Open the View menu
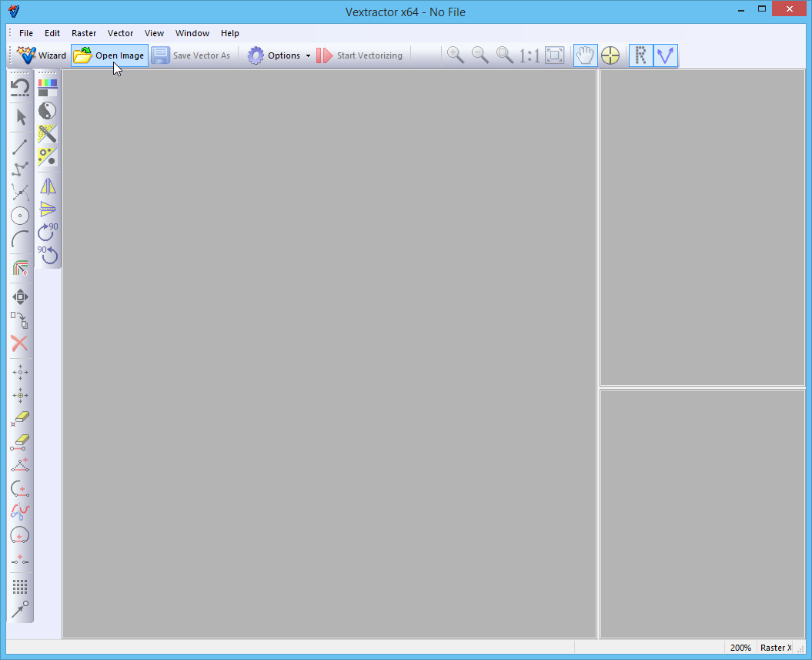This screenshot has width=812, height=660. 154,33
